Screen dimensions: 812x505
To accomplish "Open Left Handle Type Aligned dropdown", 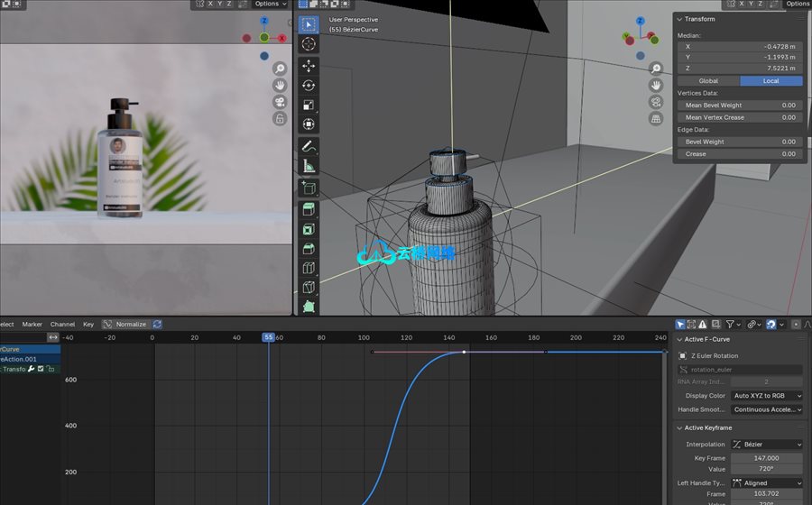I will click(767, 483).
